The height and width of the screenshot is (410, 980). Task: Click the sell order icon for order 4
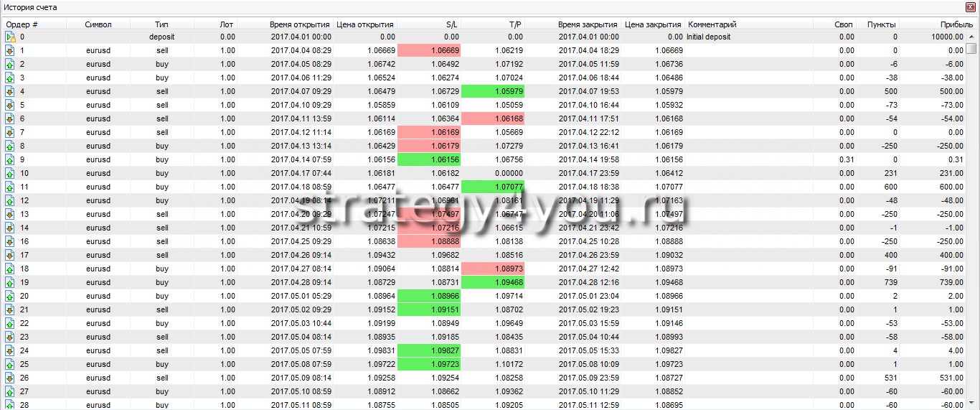[10, 91]
